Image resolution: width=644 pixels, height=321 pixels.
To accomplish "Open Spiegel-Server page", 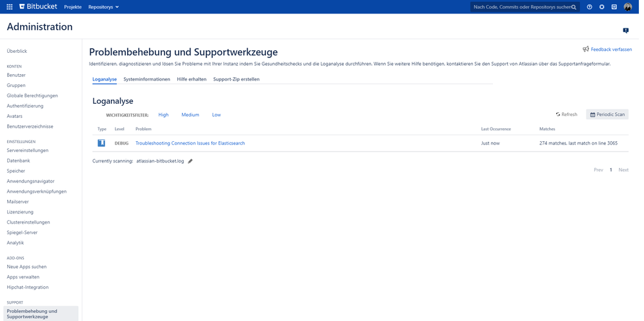I will tap(22, 232).
